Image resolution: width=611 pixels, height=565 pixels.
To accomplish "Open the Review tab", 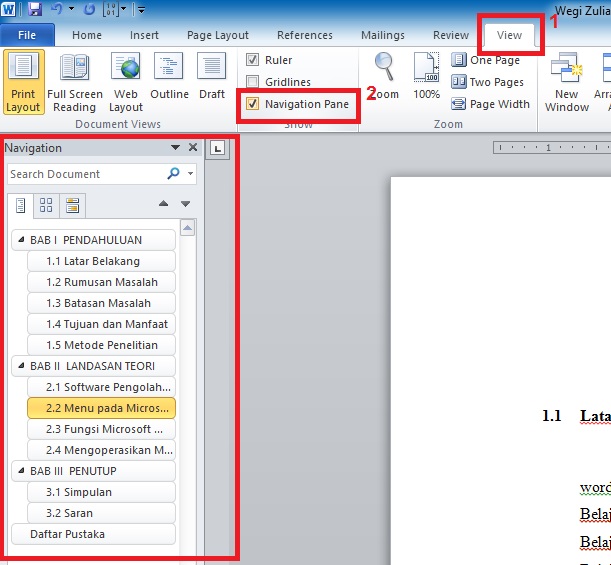I will pyautogui.click(x=451, y=35).
